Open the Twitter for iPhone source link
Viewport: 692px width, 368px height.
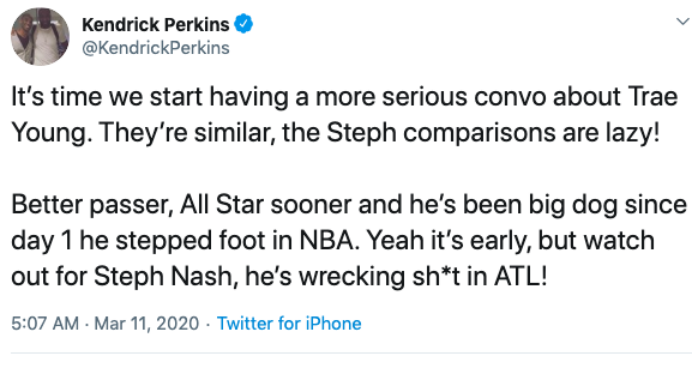[289, 323]
